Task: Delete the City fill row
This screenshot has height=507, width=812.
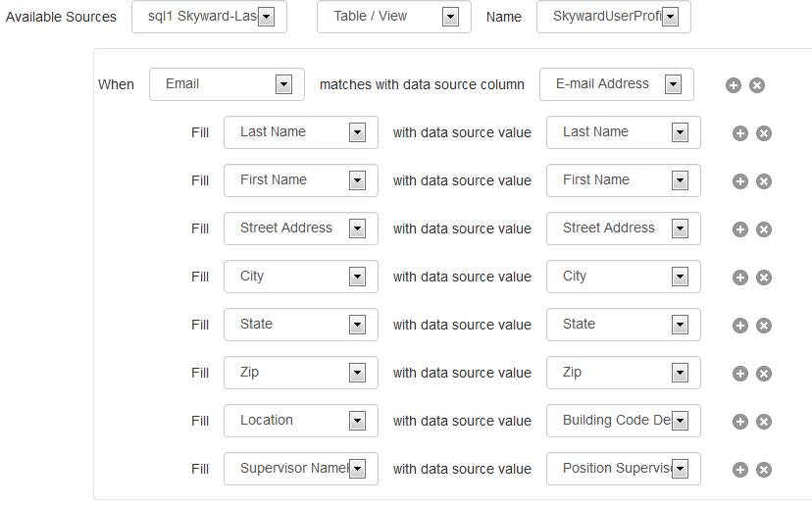Action: pyautogui.click(x=764, y=278)
